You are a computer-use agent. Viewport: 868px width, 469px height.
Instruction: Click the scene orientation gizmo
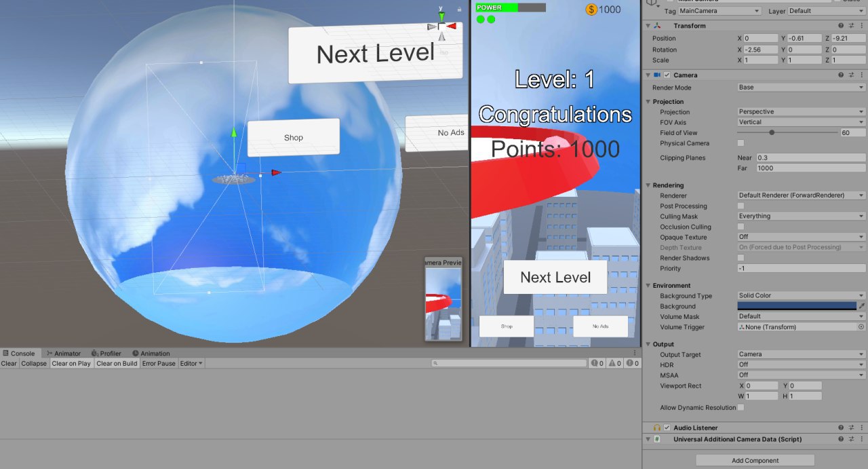point(441,26)
